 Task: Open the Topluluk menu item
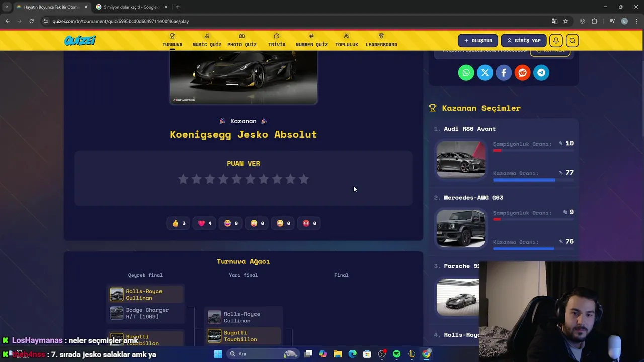pos(346,40)
